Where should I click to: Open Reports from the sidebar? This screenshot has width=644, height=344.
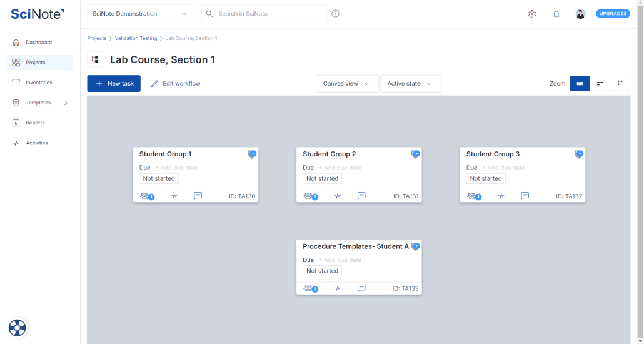[x=36, y=123]
